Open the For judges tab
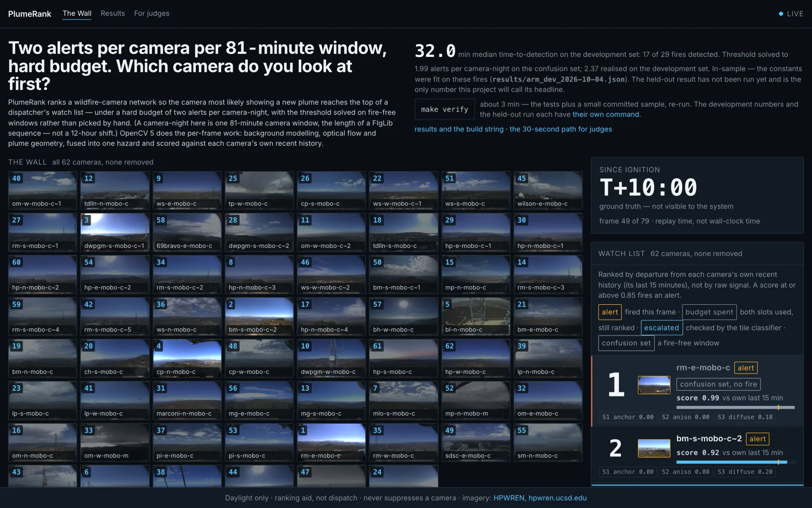Screen dimensions: 812x508 click(x=152, y=14)
